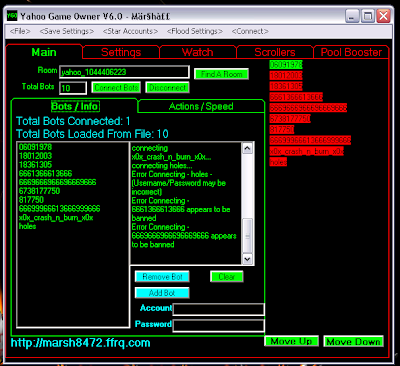Open the <File> menu
This screenshot has width=400, height=366.
[x=20, y=31]
